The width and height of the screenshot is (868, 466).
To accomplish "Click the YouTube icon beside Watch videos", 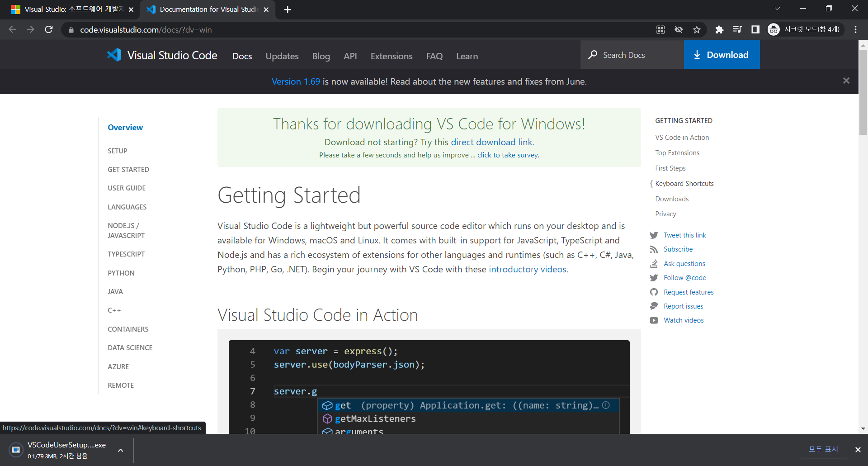I will [x=654, y=320].
